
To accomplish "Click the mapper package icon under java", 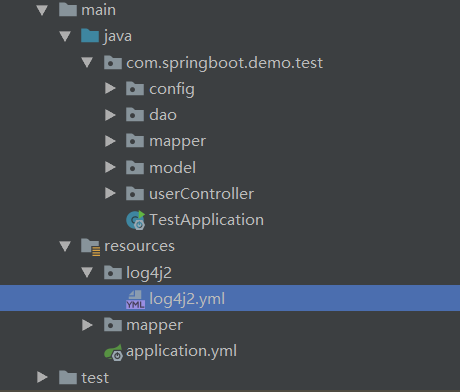I will (135, 141).
